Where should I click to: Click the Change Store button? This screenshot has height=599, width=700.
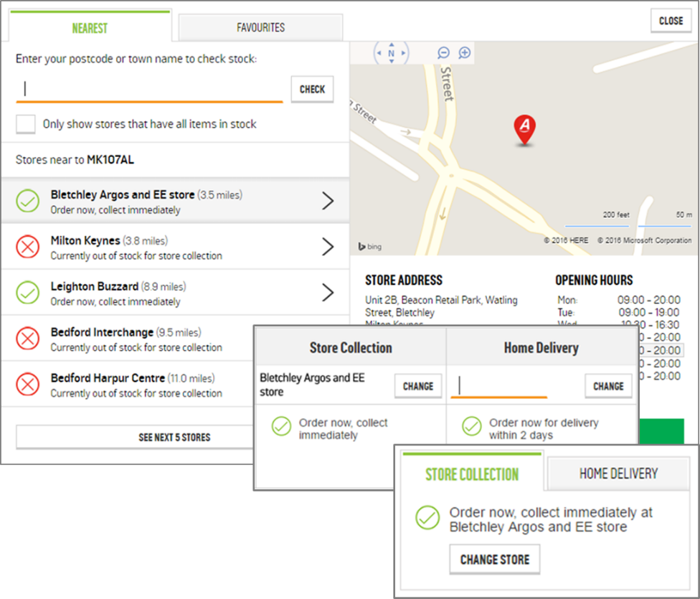point(494,559)
